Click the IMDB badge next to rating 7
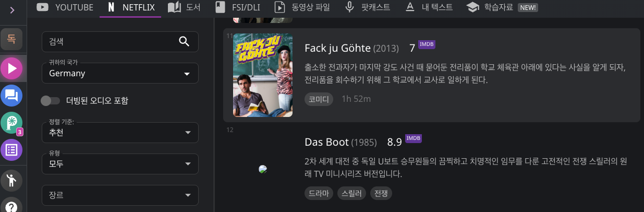 click(427, 45)
